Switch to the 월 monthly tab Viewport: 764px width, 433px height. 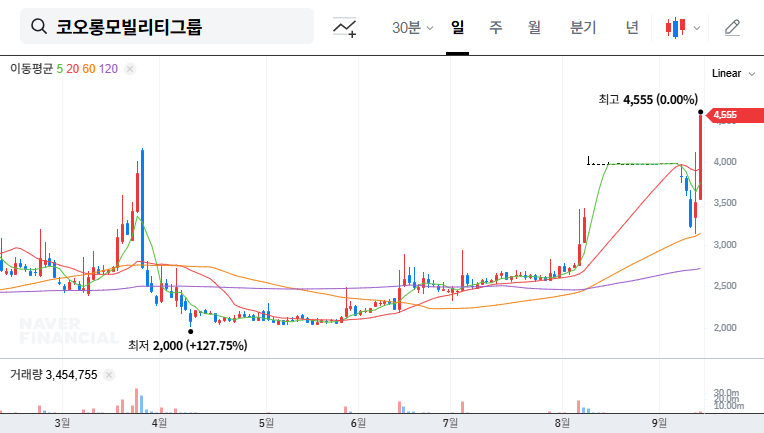tap(535, 27)
